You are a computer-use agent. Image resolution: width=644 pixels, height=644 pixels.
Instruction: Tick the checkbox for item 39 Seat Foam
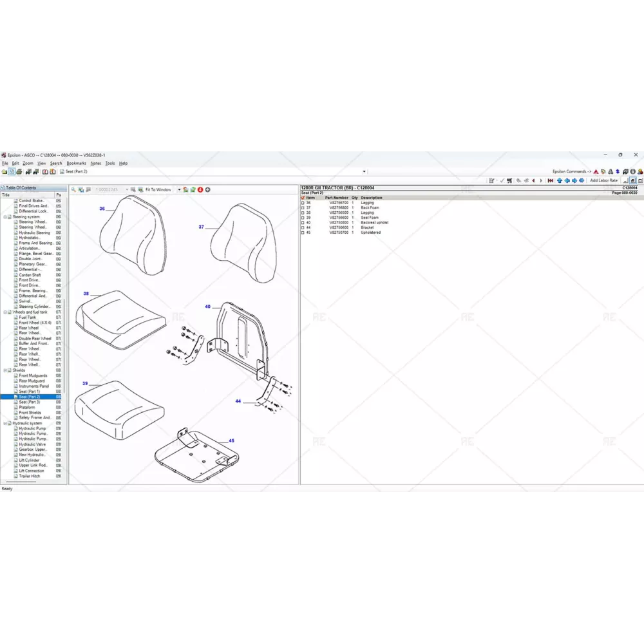303,218
